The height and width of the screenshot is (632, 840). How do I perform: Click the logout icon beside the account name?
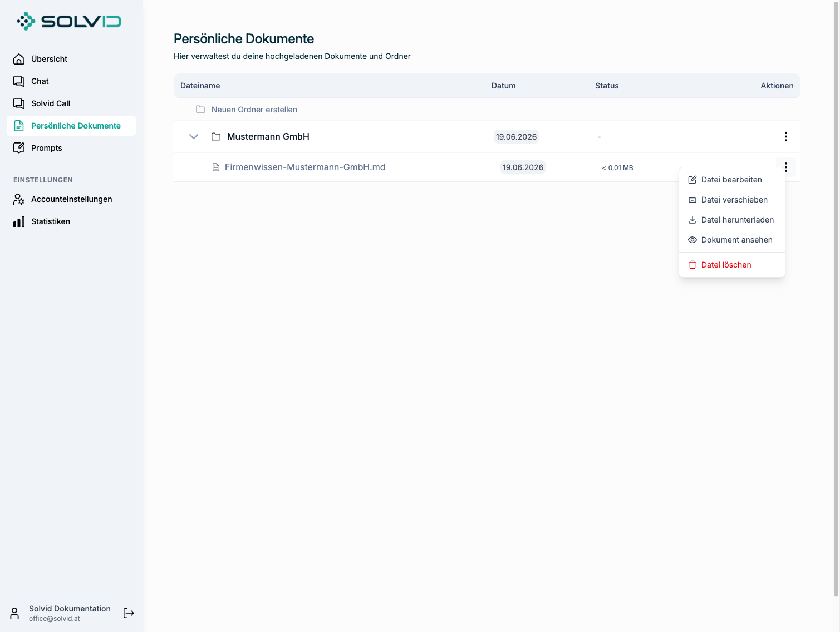(129, 613)
